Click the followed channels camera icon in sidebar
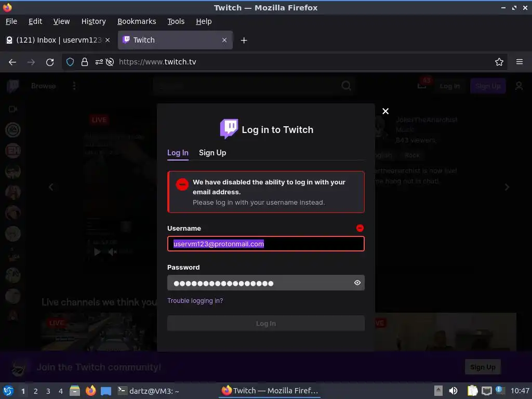Viewport: 532px width, 399px height. click(x=13, y=109)
